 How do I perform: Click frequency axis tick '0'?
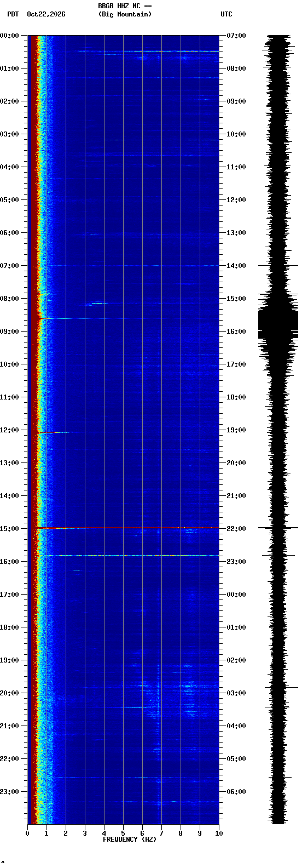[27, 833]
